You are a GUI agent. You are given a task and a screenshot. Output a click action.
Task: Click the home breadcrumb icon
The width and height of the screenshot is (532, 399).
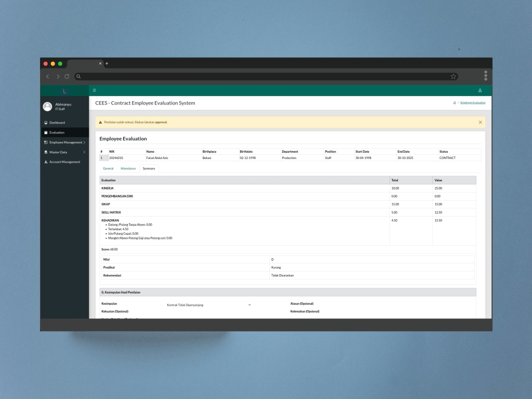click(455, 103)
